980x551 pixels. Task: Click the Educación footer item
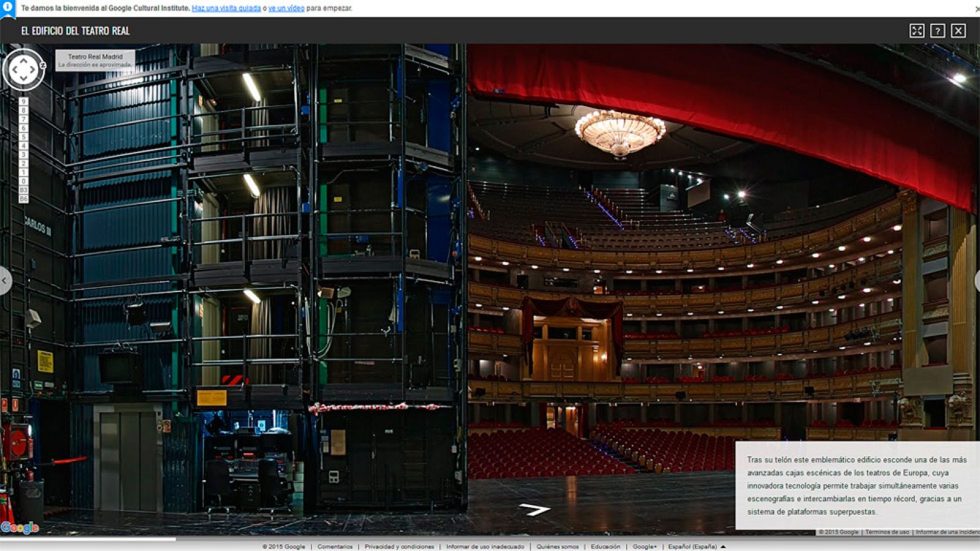[606, 547]
